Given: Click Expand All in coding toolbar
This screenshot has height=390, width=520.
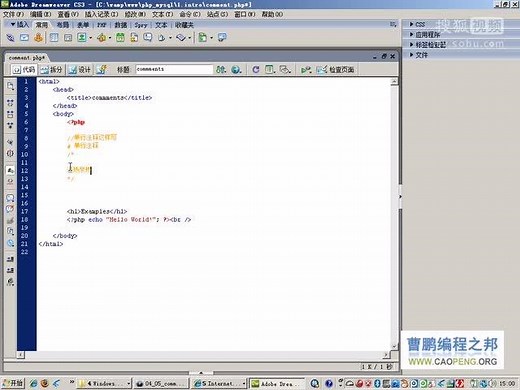Looking at the screenshot, I should click(10, 125).
